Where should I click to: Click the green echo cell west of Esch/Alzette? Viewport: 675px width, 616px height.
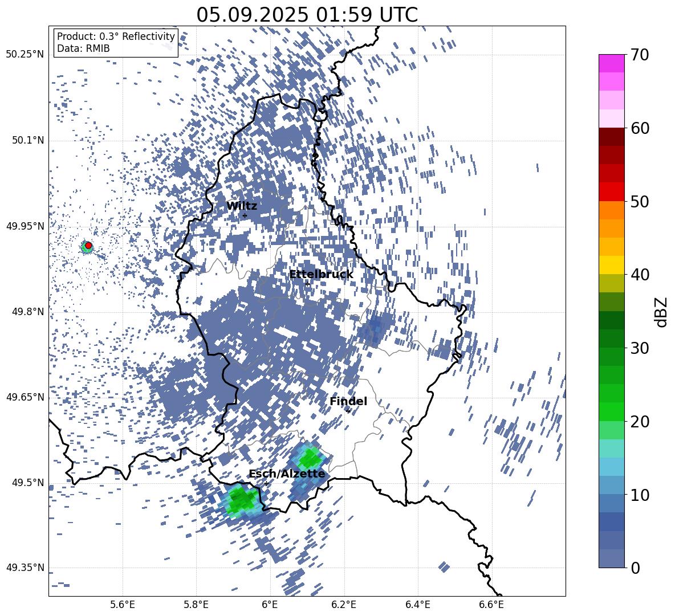[x=242, y=500]
